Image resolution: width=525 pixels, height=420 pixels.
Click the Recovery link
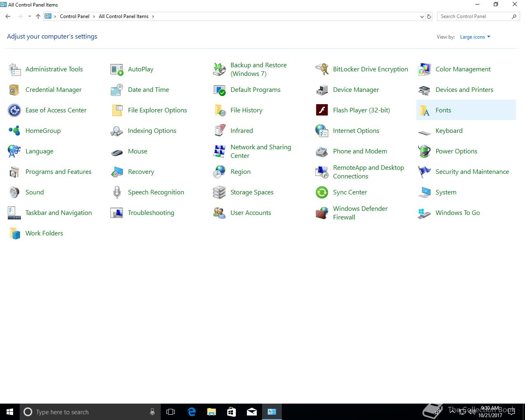[141, 172]
